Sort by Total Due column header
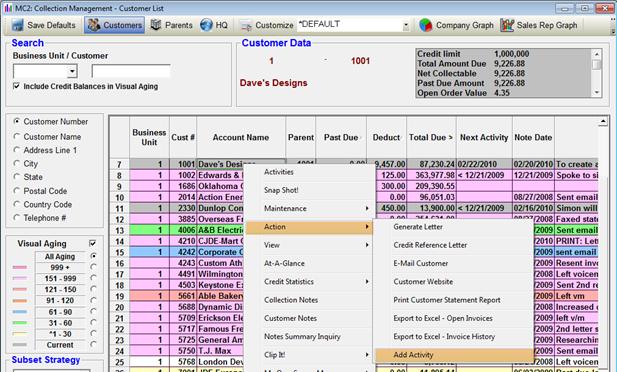Image resolution: width=617 pixels, height=372 pixels. click(431, 137)
